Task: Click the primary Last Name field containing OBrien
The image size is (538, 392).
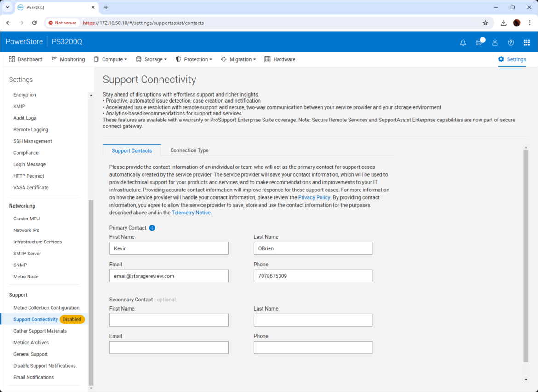Action: pyautogui.click(x=313, y=248)
